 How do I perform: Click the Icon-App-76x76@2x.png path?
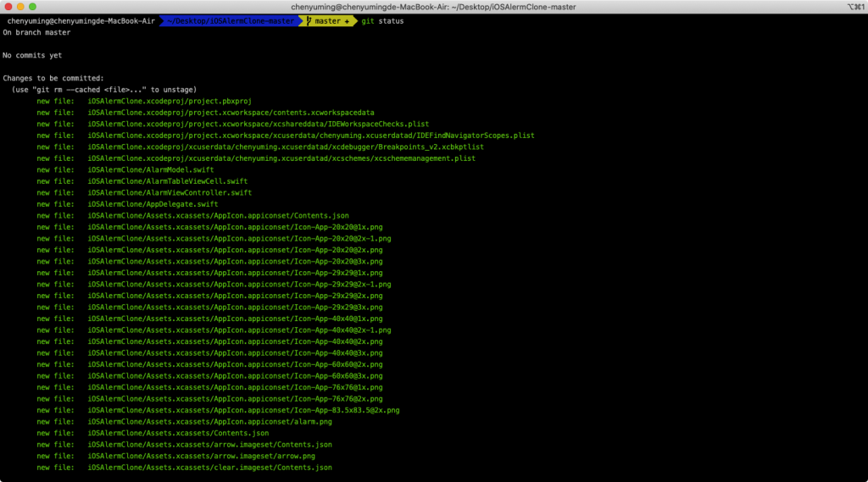click(236, 398)
